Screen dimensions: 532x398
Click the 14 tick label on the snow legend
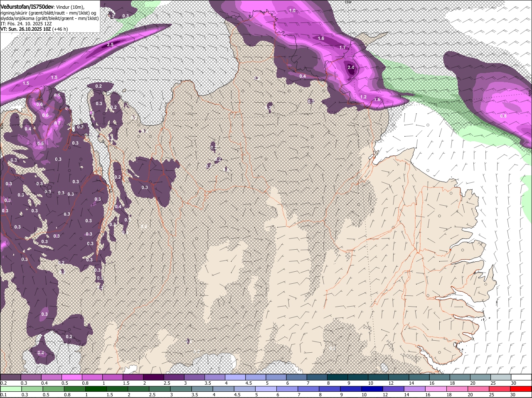click(x=411, y=383)
